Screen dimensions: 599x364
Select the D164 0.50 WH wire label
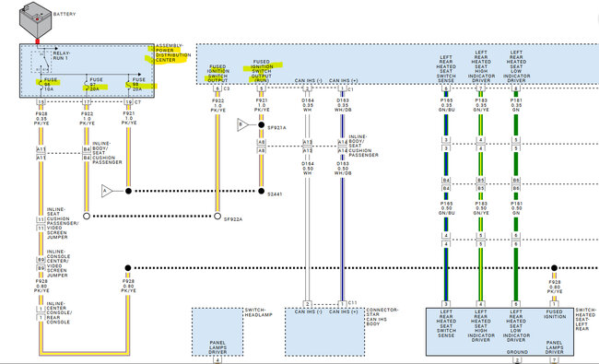(x=308, y=169)
